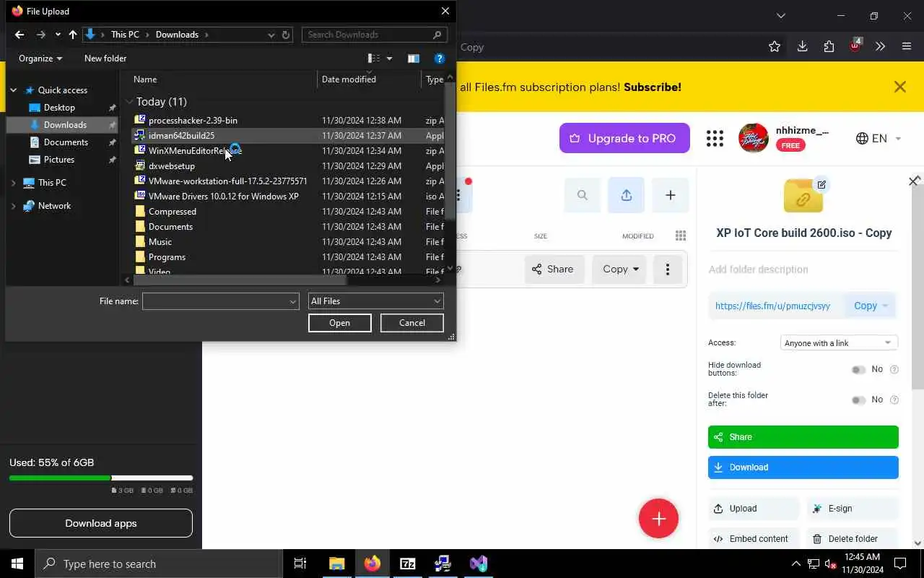
Task: Copy the files.fm share link
Action: pyautogui.click(x=870, y=306)
